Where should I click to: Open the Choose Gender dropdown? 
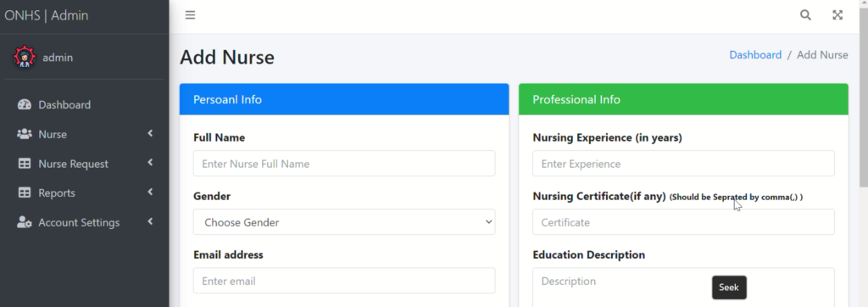(x=344, y=222)
